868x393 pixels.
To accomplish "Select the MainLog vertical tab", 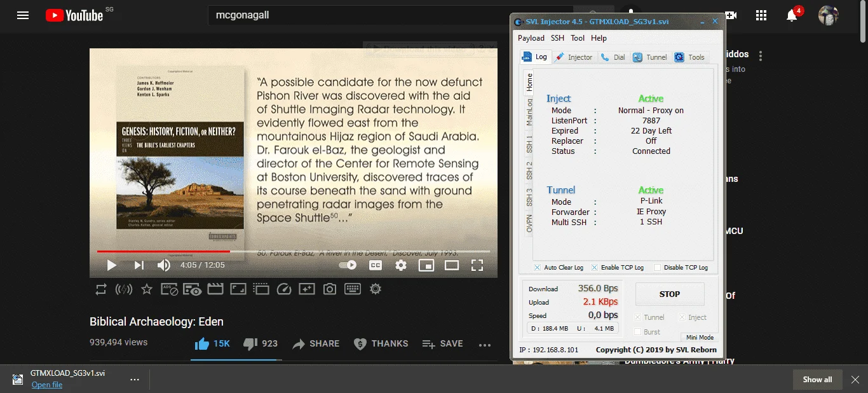I will [x=529, y=111].
